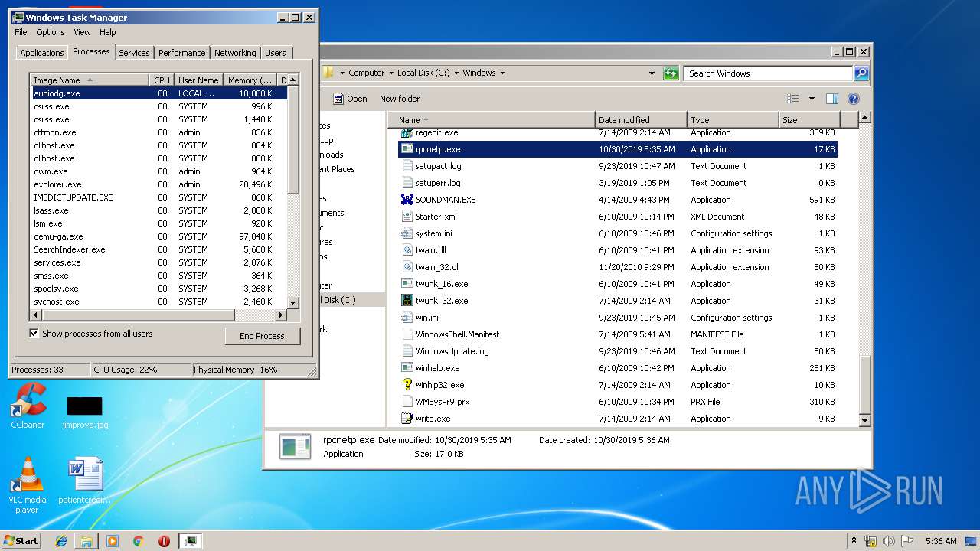
Task: Sort processes by the Memory column
Action: pyautogui.click(x=249, y=80)
